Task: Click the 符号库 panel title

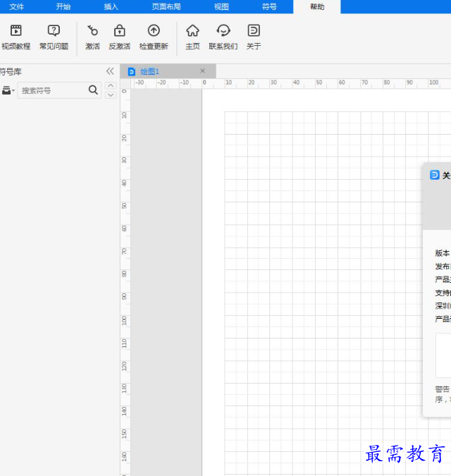Action: [x=11, y=72]
